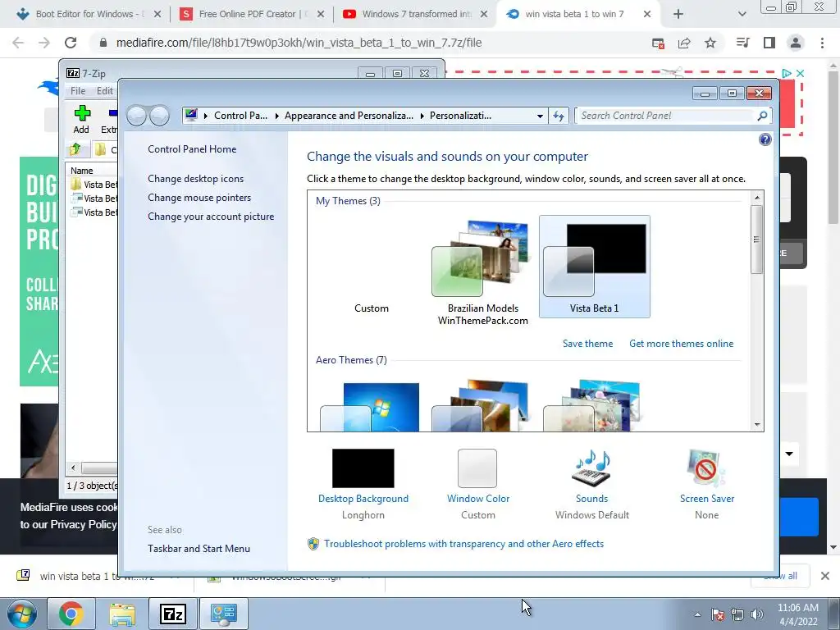Open the Window Color icon

pyautogui.click(x=477, y=468)
